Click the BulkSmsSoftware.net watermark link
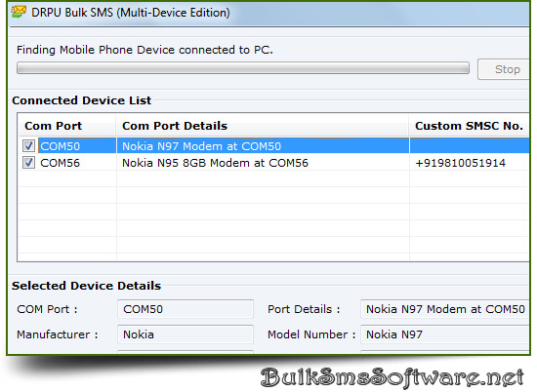 point(392,377)
